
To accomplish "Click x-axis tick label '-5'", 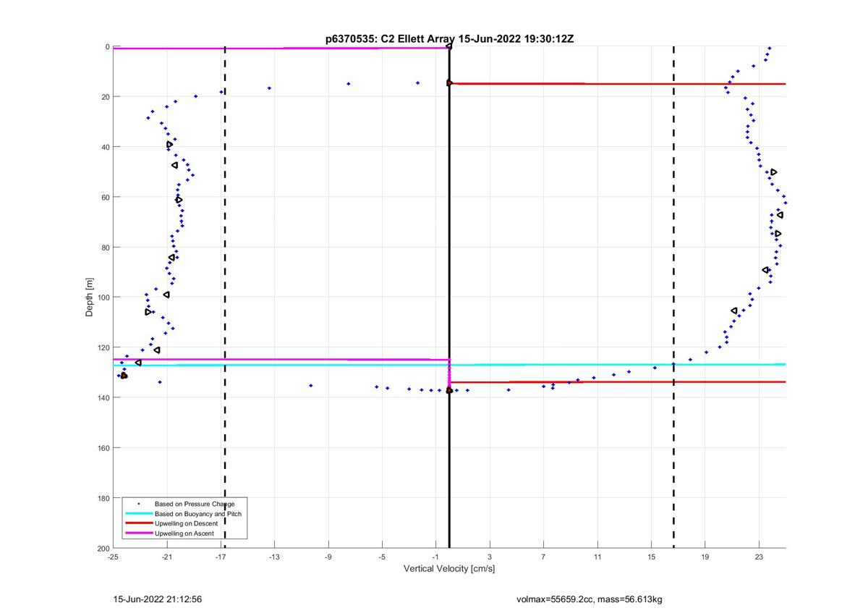I will (x=382, y=557).
